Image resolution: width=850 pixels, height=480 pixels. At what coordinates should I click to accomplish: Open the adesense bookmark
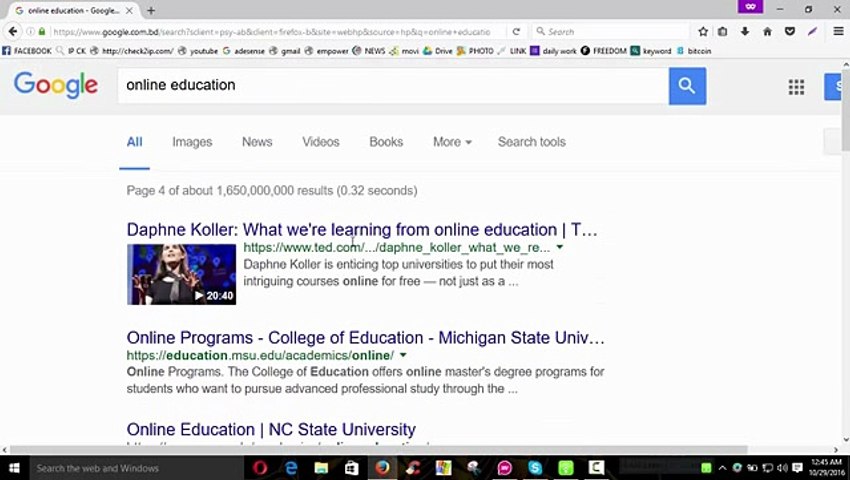pos(244,51)
